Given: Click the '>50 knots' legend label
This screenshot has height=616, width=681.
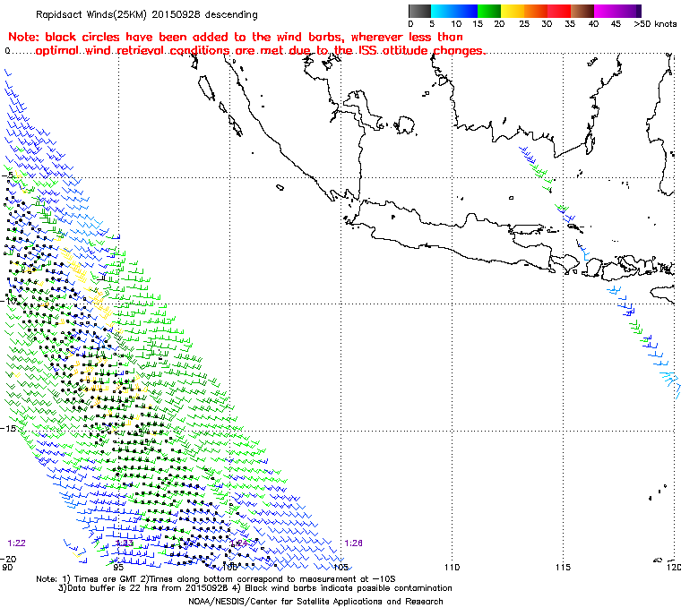Looking at the screenshot, I should click(655, 24).
